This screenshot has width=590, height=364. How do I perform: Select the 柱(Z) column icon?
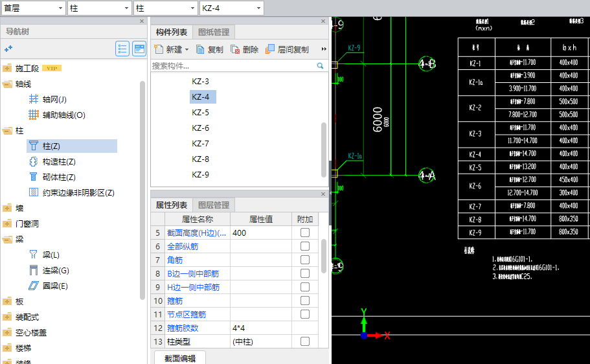pos(34,146)
